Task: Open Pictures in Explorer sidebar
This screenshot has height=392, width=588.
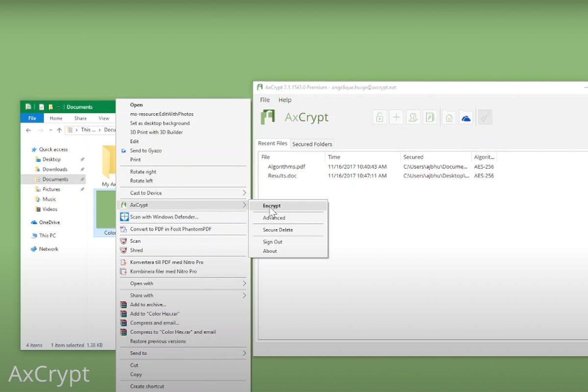Action: coord(51,189)
